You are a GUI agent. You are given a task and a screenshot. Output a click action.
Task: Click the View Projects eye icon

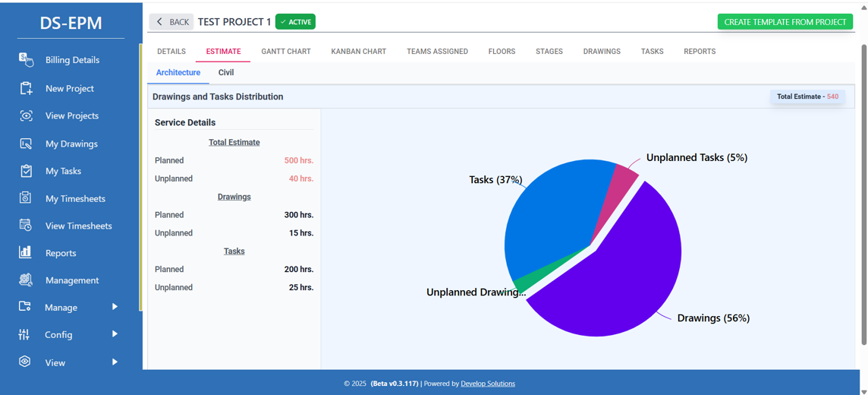(26, 115)
